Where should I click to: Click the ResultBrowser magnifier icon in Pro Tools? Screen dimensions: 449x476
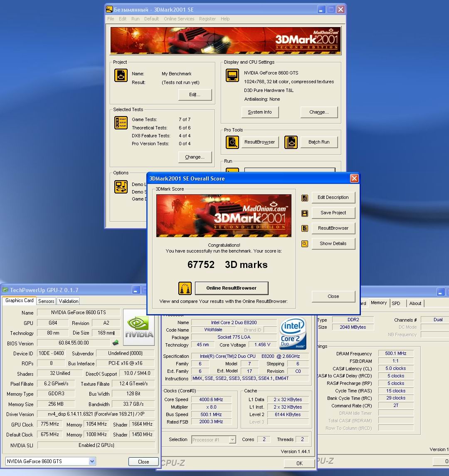coord(232,142)
